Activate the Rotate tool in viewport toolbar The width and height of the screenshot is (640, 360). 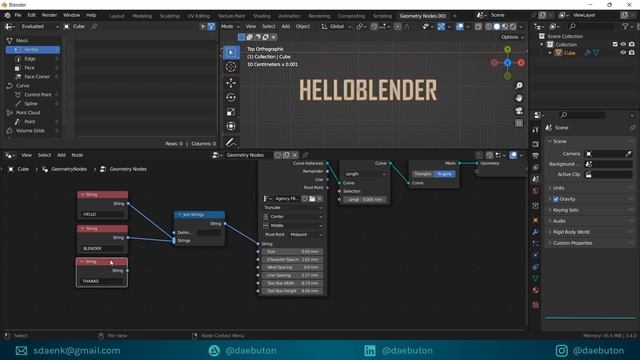pos(231,97)
